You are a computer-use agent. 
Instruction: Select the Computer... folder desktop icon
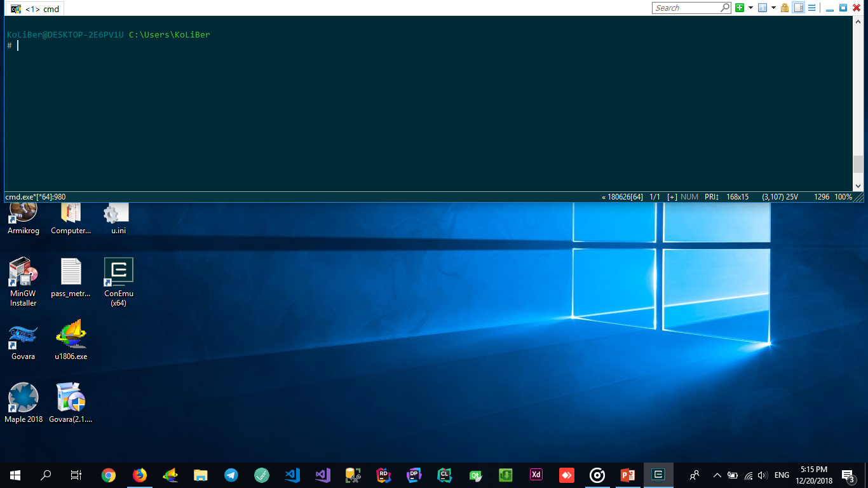[71, 217]
